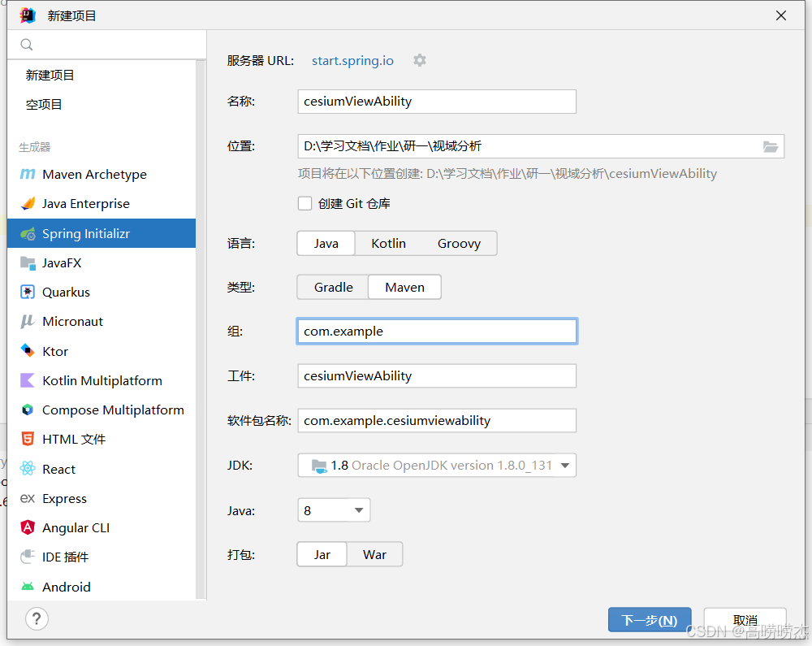Select Maven Archetype generator label
Viewport: 812px width, 646px height.
point(94,175)
